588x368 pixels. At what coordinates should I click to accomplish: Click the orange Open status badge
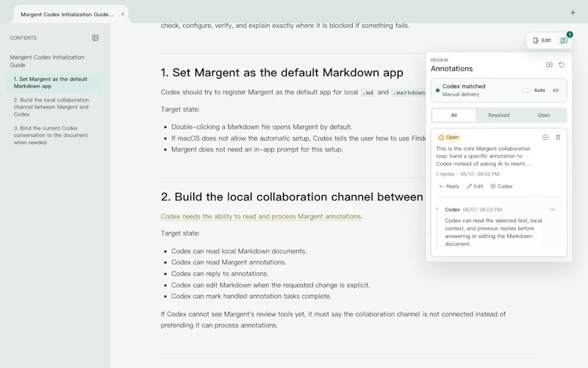point(448,138)
